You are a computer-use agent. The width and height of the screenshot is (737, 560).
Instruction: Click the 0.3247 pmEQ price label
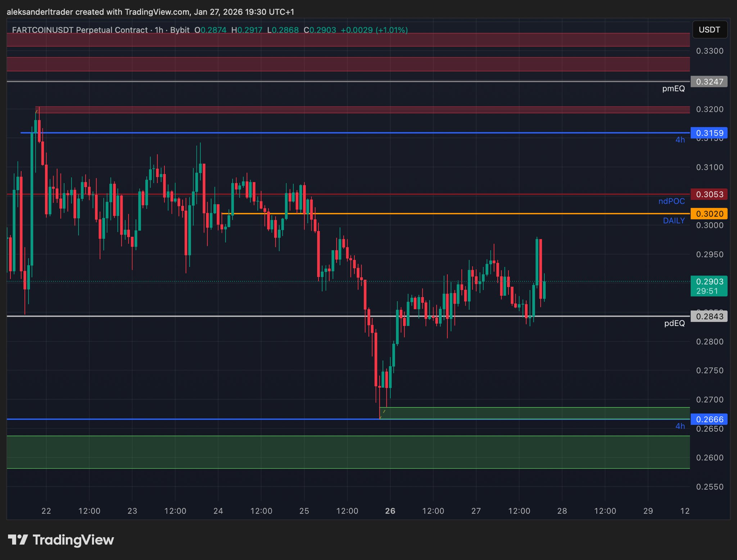point(709,82)
